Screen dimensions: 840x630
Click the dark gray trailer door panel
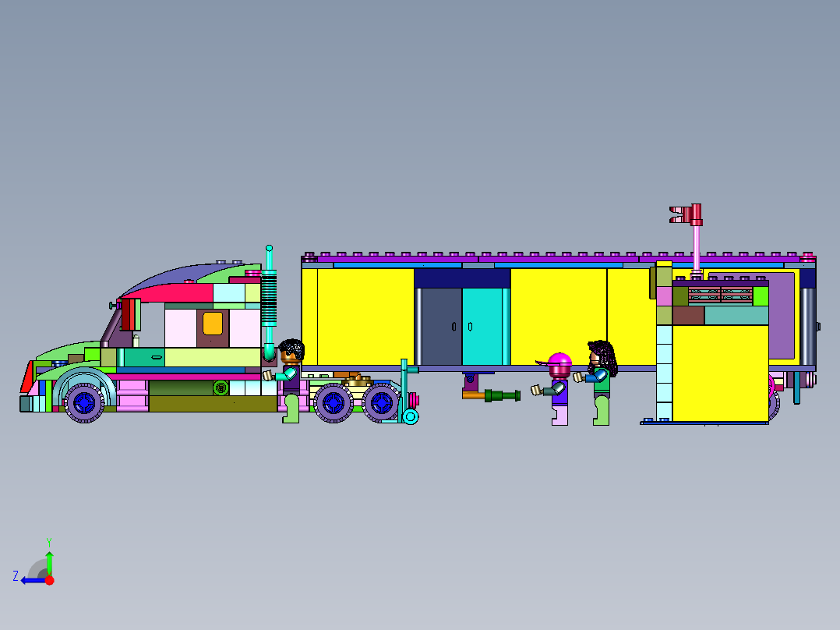[x=441, y=327]
